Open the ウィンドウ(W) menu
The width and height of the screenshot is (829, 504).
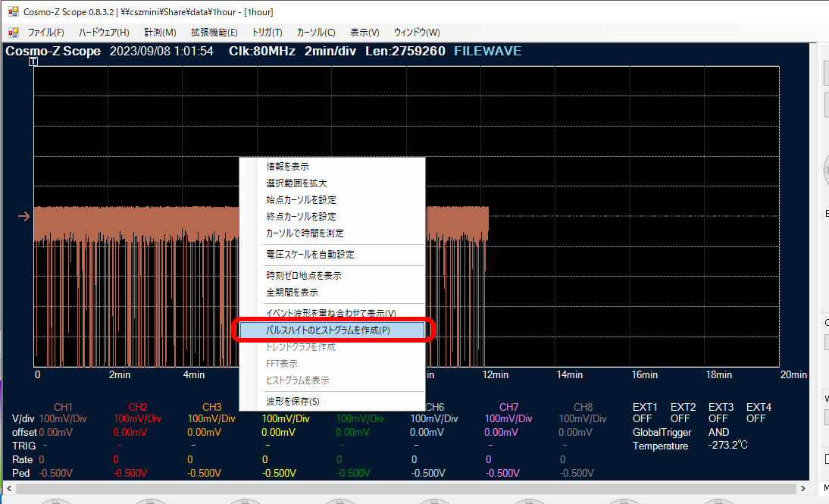(x=416, y=33)
